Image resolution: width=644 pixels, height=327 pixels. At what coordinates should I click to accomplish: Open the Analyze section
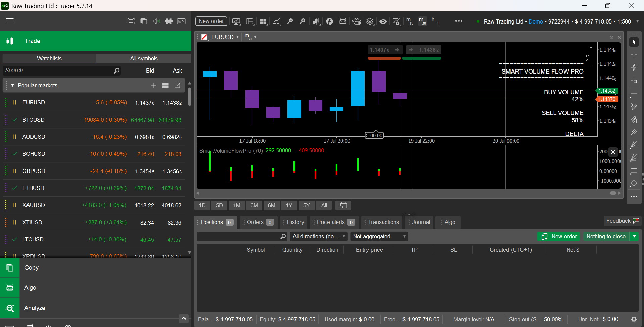95,308
